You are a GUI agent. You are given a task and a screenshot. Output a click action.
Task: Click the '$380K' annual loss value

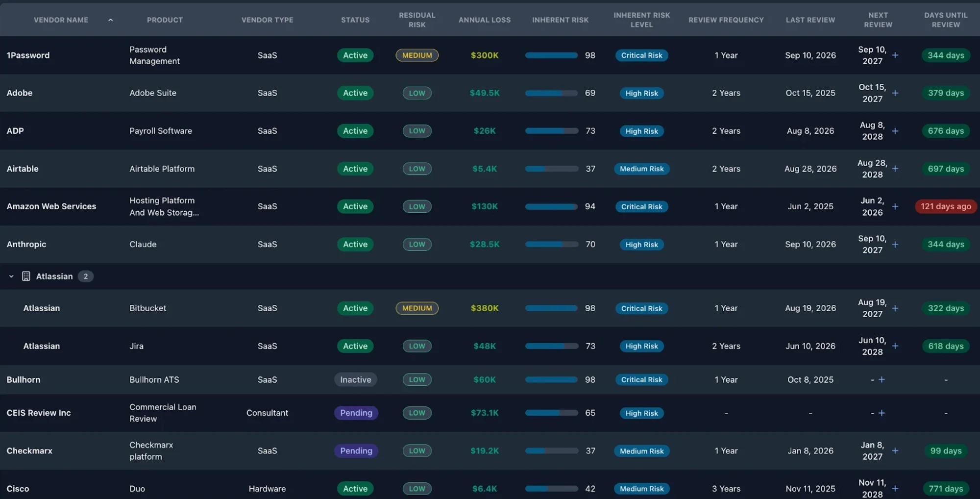coord(485,308)
